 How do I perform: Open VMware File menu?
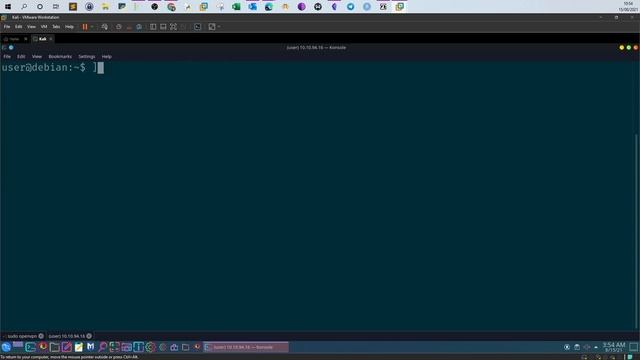pyautogui.click(x=7, y=27)
